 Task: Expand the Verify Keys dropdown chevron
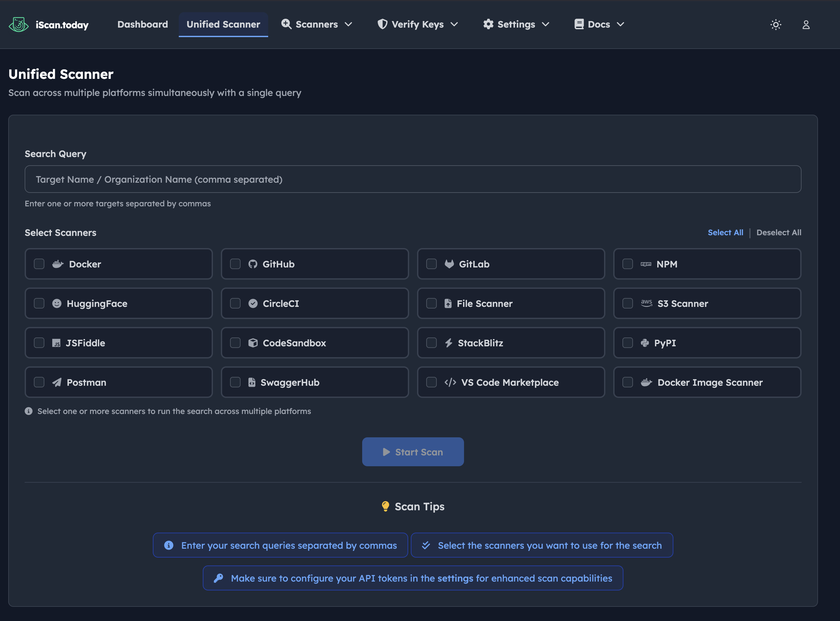pyautogui.click(x=454, y=24)
